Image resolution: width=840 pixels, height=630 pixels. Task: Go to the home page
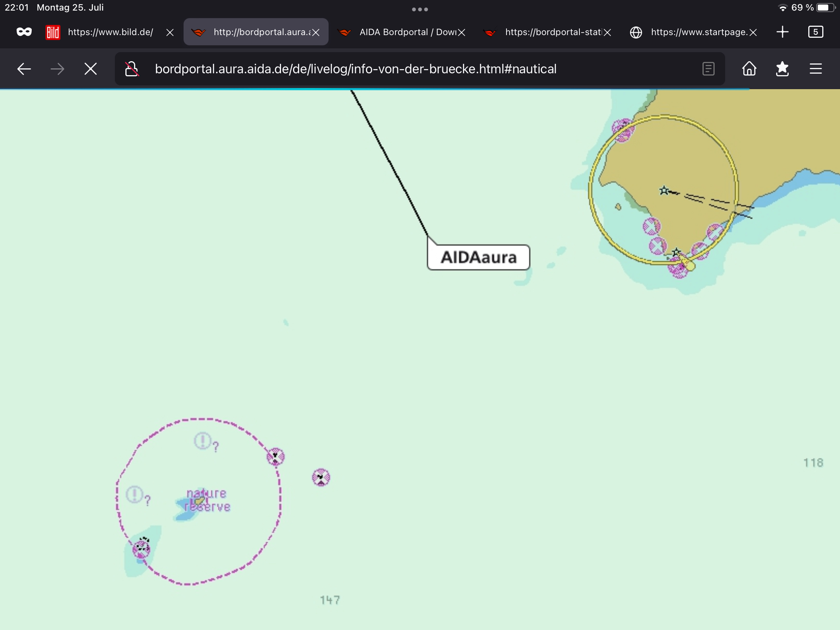(x=749, y=69)
